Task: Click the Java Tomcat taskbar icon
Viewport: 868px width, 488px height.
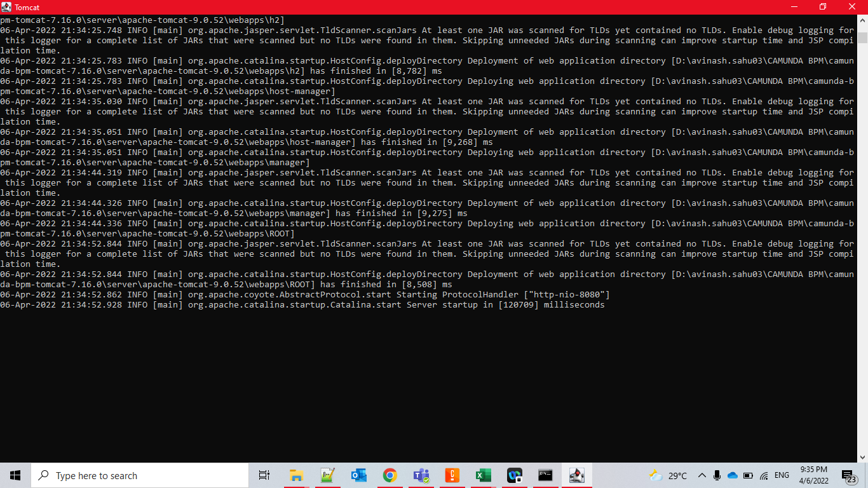Action: point(576,475)
